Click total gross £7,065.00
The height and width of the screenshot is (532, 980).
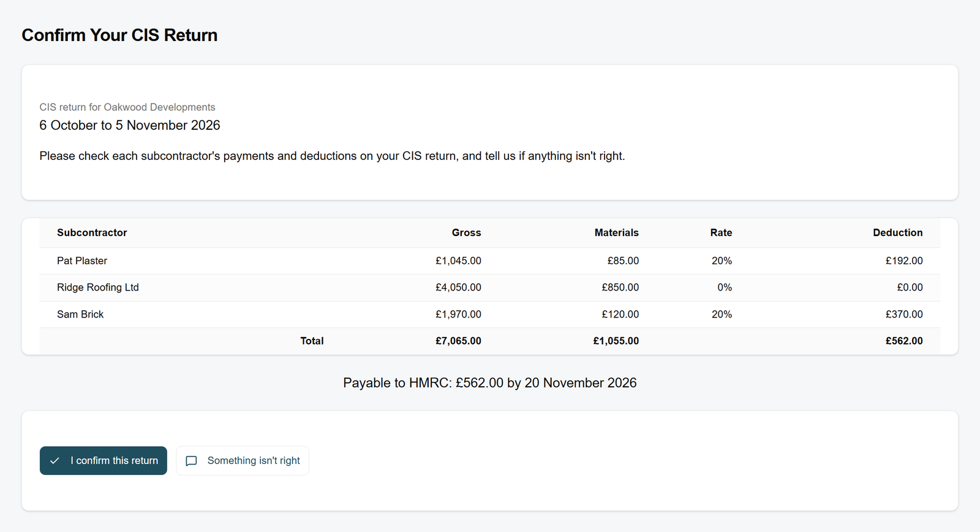point(458,341)
